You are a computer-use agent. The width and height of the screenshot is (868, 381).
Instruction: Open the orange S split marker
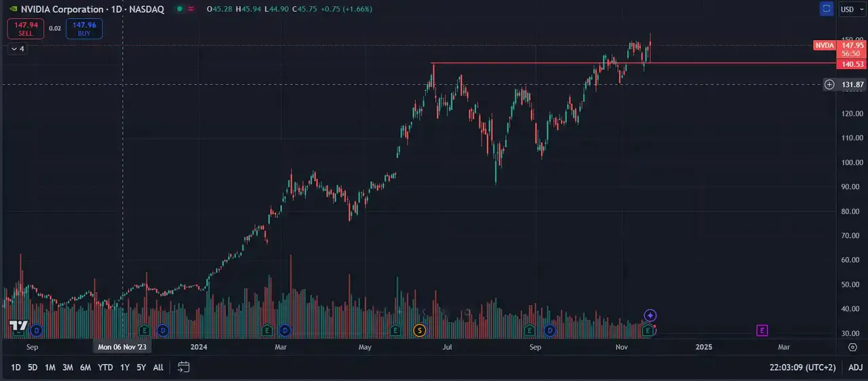(x=419, y=330)
